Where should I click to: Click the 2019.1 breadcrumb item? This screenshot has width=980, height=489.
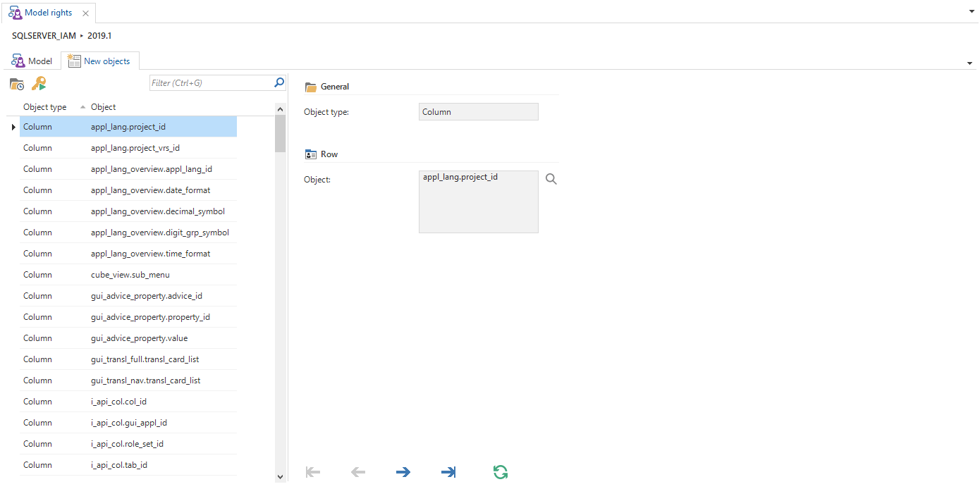99,35
